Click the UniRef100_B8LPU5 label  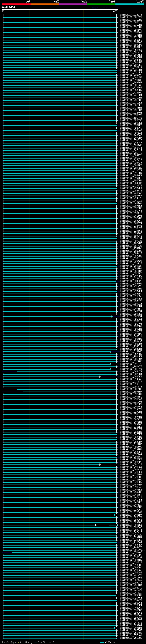pos(131,359)
